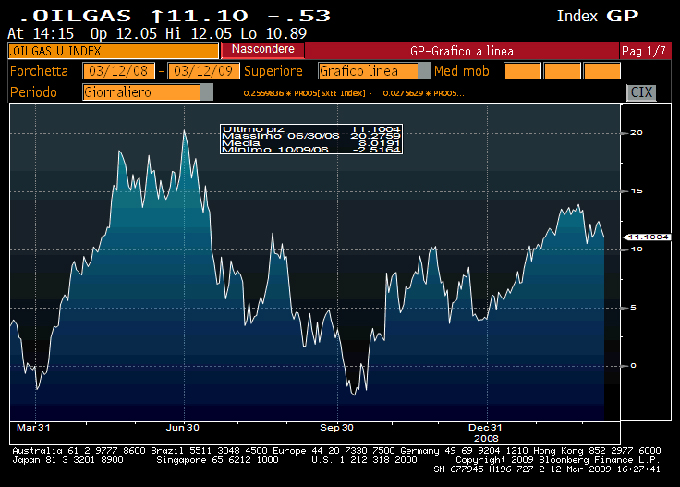The image size is (680, 487).
Task: Open the Grafico linea chart type selector
Action: (367, 71)
